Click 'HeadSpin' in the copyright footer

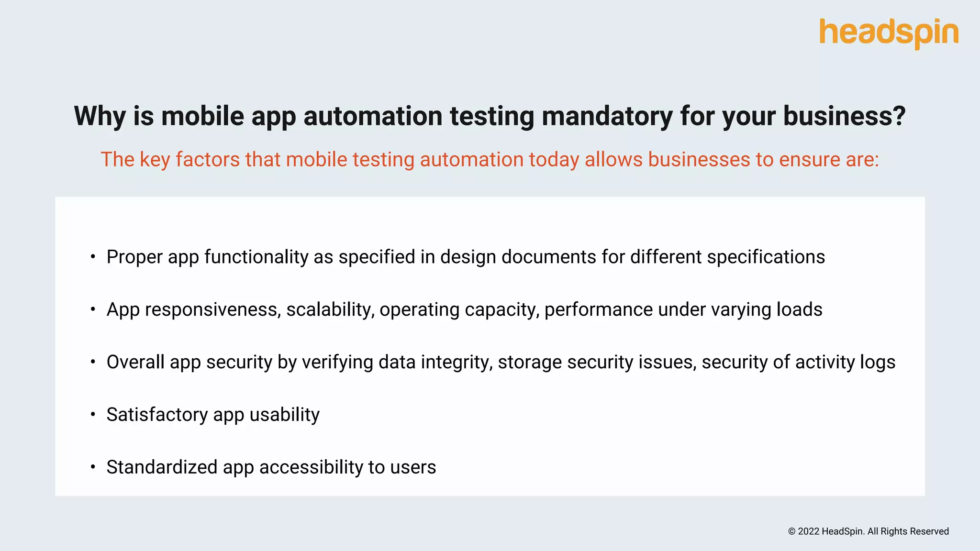click(x=842, y=531)
